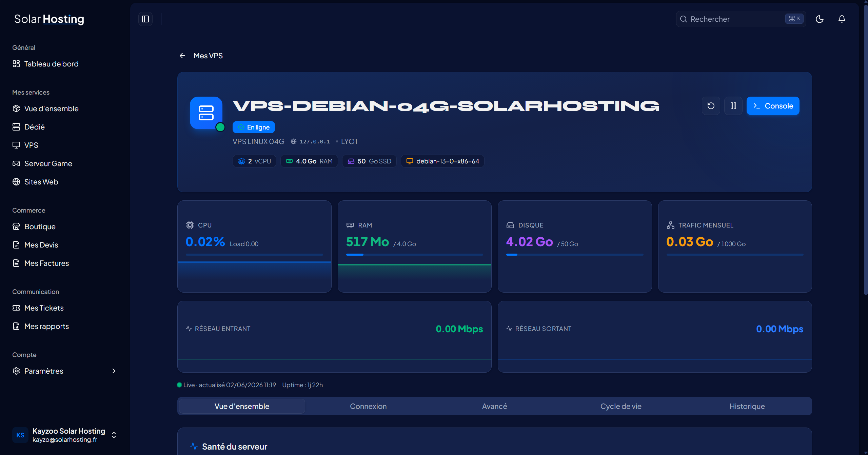Go back with the left arrow
The height and width of the screenshot is (455, 868).
[182, 56]
